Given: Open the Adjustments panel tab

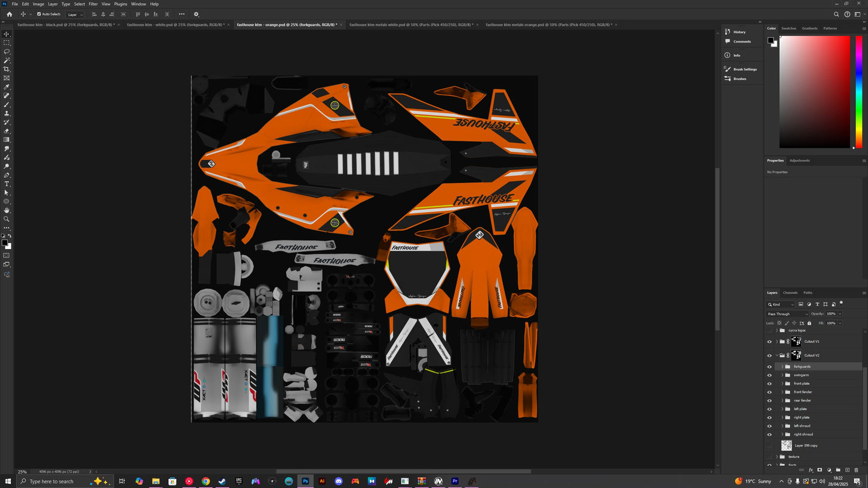Looking at the screenshot, I should tap(800, 160).
